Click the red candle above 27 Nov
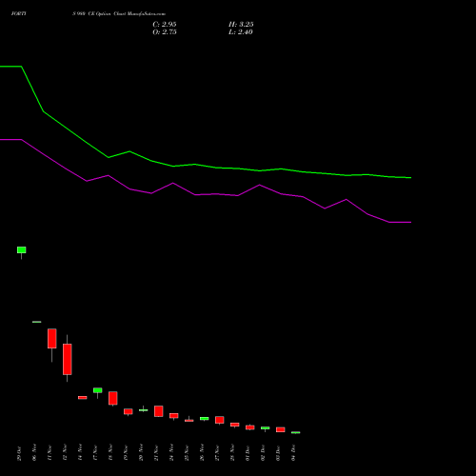The height and width of the screenshot is (476, 476). pyautogui.click(x=220, y=420)
